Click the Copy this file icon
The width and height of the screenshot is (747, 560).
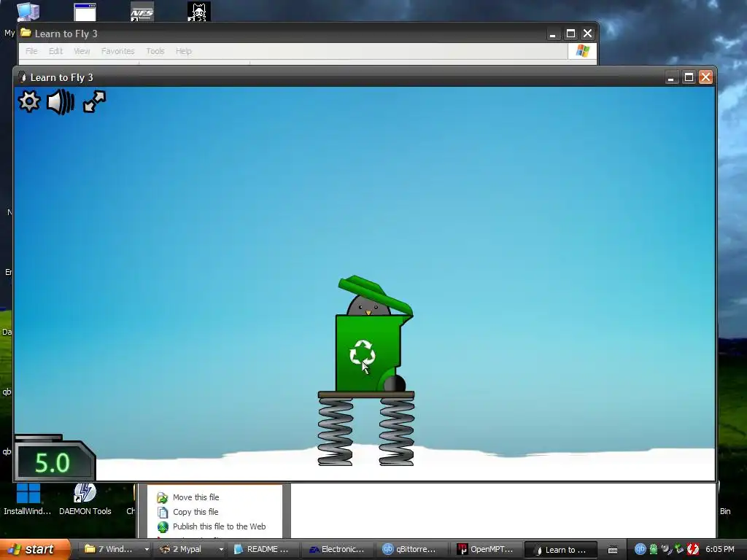click(x=163, y=513)
